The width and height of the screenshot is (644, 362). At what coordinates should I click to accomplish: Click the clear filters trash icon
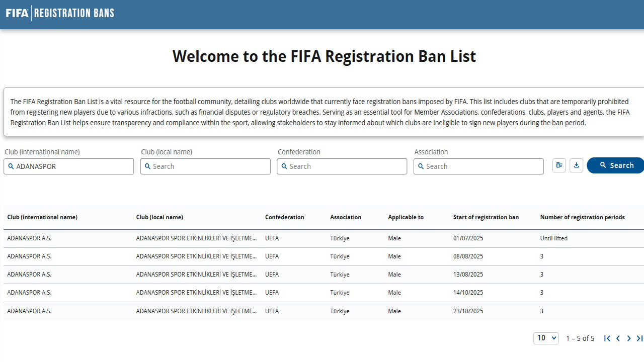559,165
